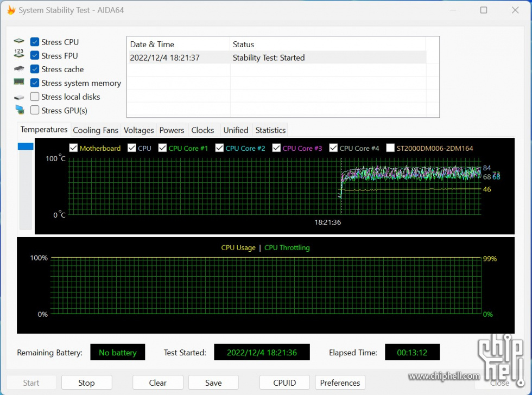This screenshot has width=532, height=395.
Task: Show the ST2000DM006-2DM164 disk temperature line
Action: tap(390, 148)
